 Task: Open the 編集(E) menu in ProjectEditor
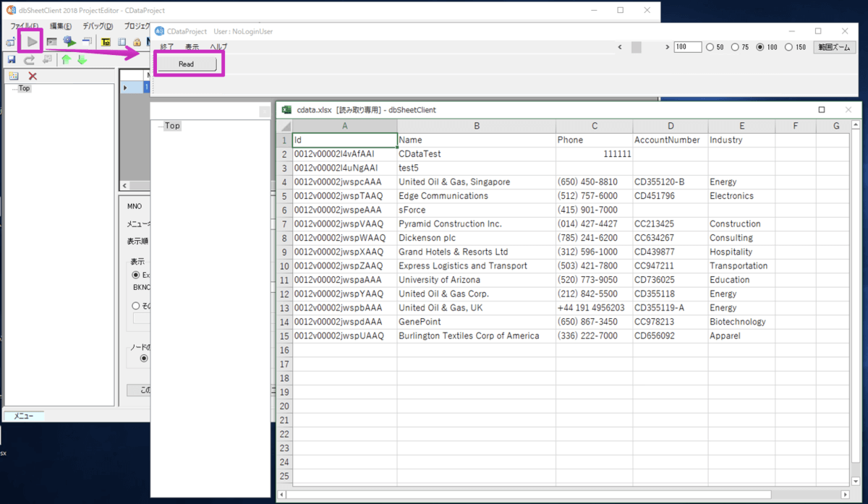pyautogui.click(x=61, y=26)
